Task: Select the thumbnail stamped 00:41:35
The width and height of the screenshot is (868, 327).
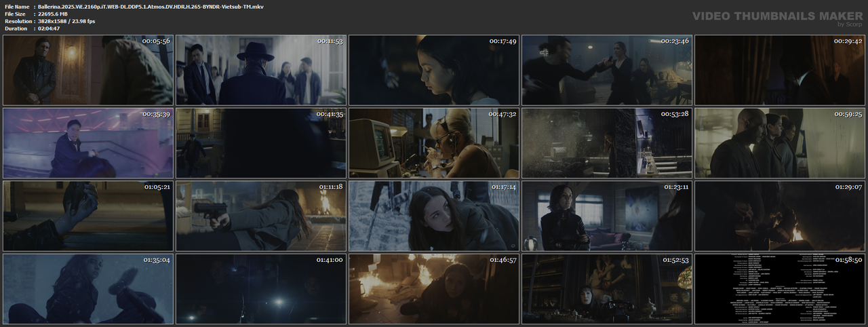Action: click(x=261, y=143)
